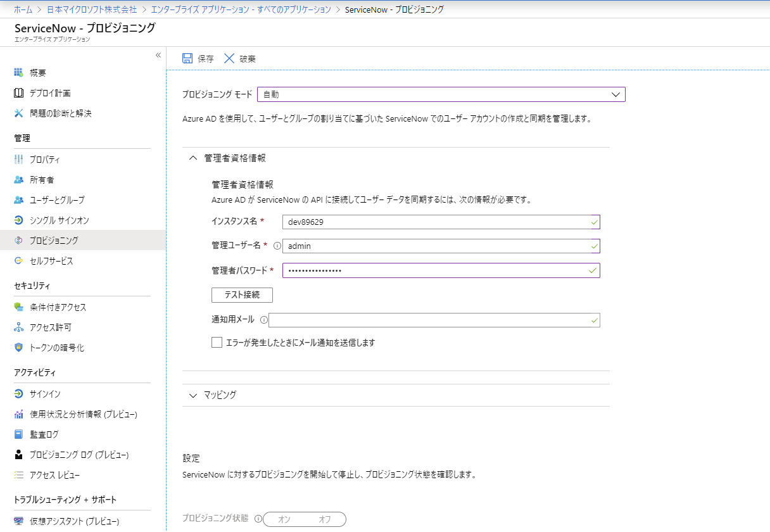This screenshot has width=770, height=532.
Task: Click the プロビジョニング ログ person icon
Action: pyautogui.click(x=18, y=455)
